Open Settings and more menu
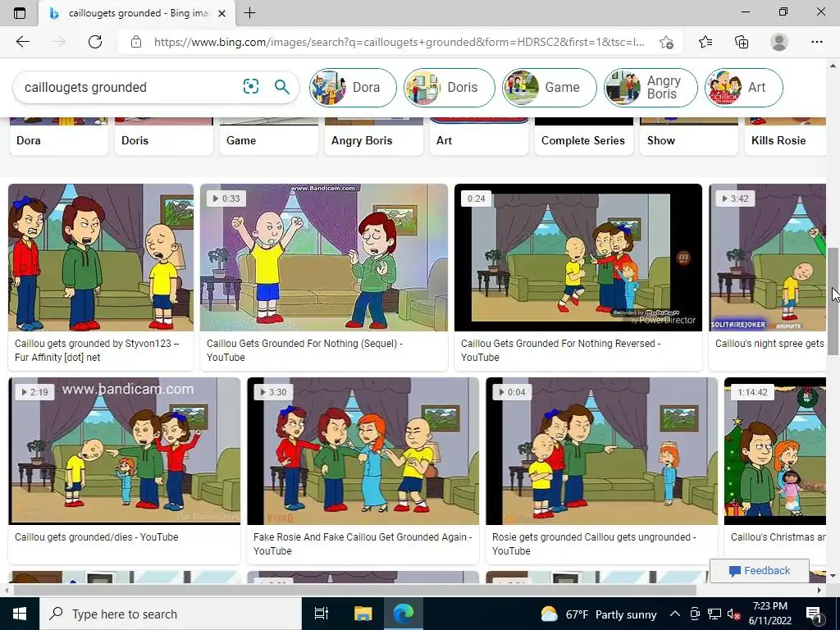 point(816,42)
